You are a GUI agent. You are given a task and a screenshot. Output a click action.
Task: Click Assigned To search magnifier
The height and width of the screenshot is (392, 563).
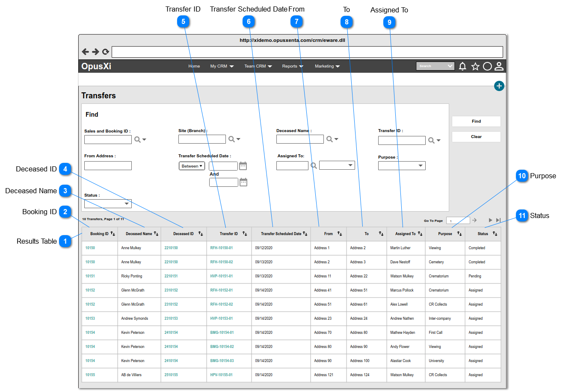click(x=314, y=165)
